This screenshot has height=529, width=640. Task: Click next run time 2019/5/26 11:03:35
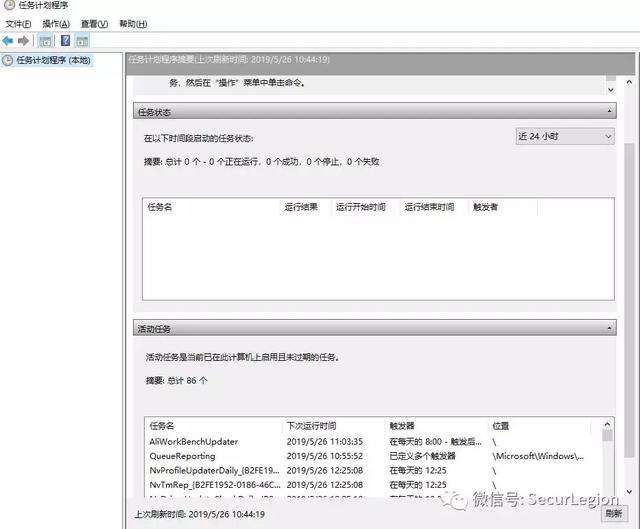click(x=324, y=442)
